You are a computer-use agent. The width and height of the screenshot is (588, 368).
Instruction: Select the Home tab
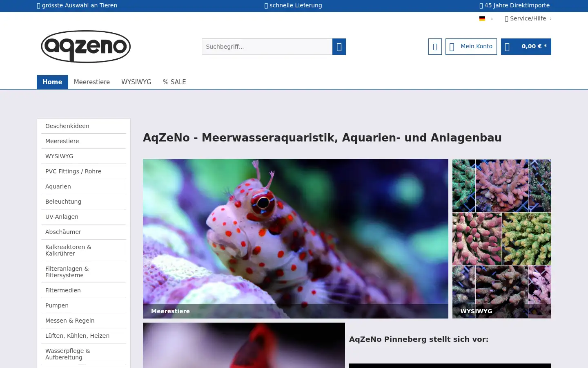[x=52, y=82]
